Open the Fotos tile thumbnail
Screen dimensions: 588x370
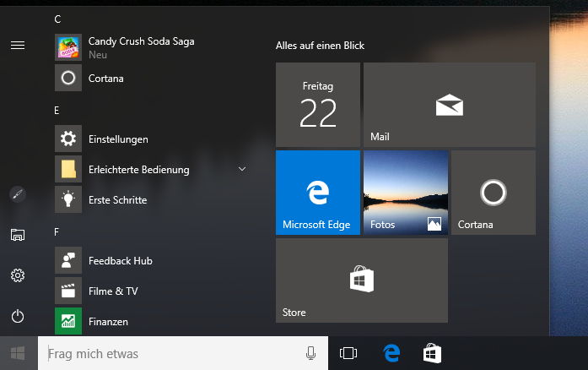[x=406, y=193]
